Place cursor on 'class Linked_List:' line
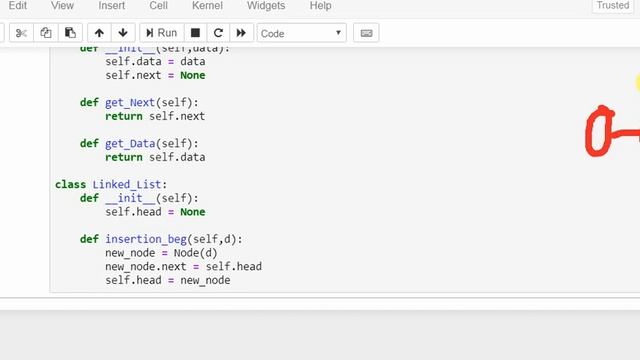This screenshot has width=640, height=360. click(x=111, y=184)
